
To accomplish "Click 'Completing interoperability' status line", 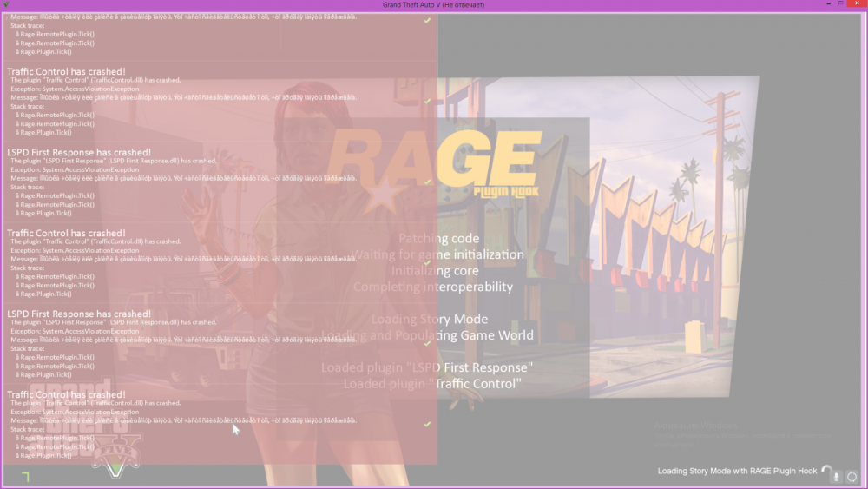I will (433, 287).
